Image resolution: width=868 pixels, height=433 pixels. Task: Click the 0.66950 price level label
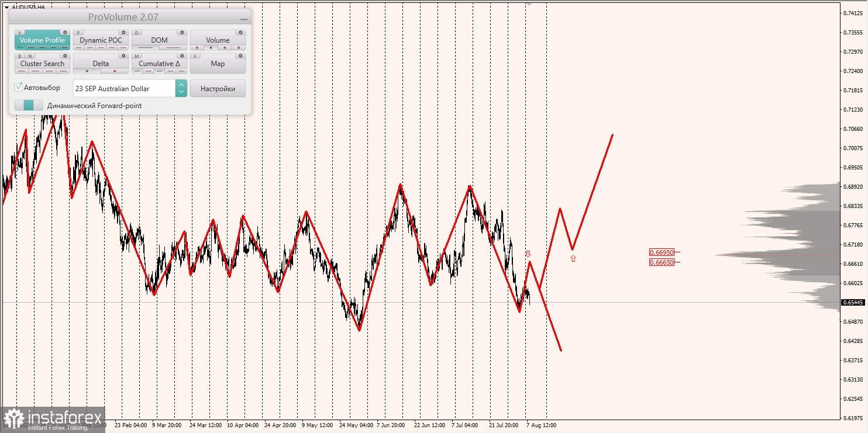click(x=662, y=252)
